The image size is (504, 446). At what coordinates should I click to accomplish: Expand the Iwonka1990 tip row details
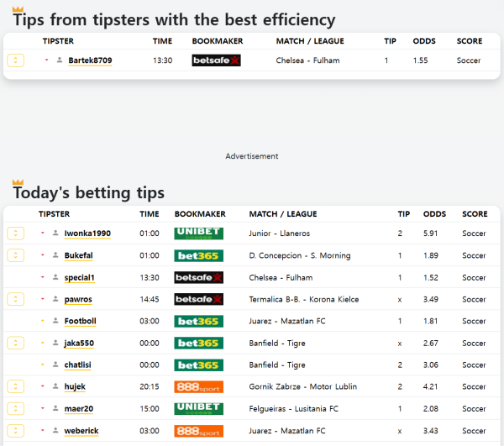[15, 233]
